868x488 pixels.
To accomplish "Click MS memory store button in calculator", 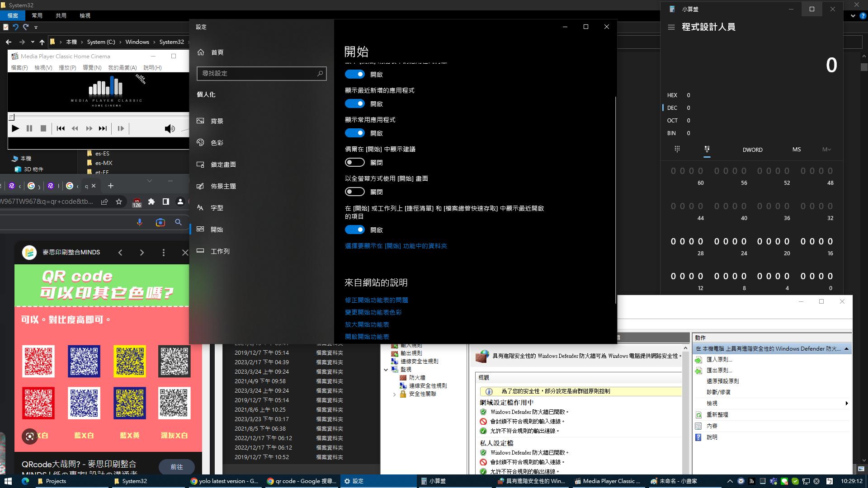I will 797,150.
